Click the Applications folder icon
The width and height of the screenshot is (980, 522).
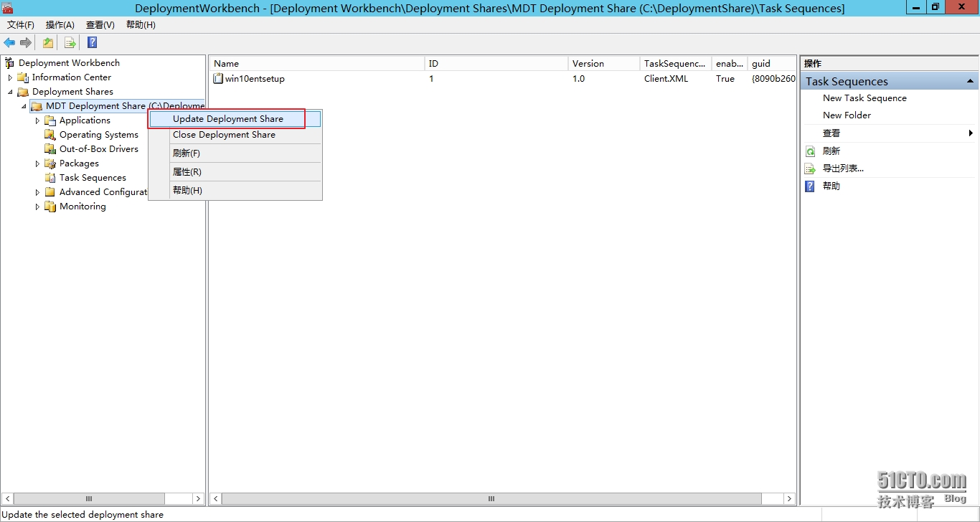[x=50, y=120]
